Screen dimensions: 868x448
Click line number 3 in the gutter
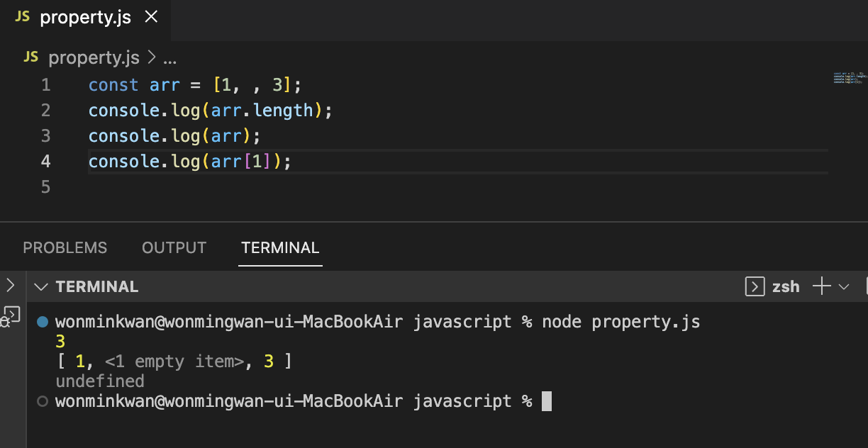pyautogui.click(x=46, y=136)
